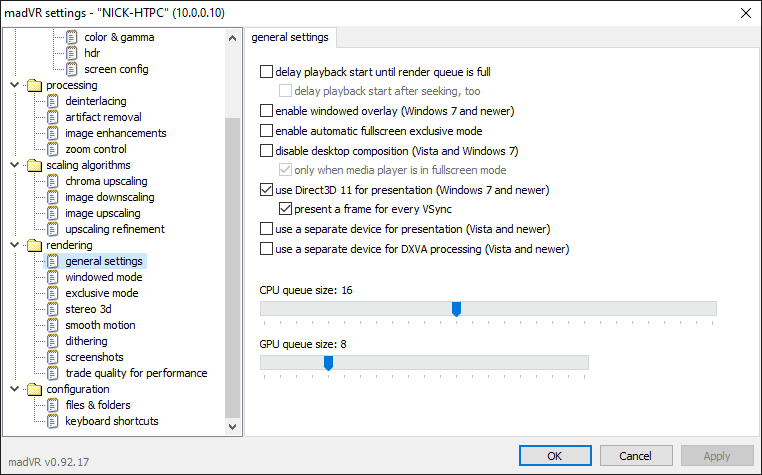Collapse the processing tree node

13,85
